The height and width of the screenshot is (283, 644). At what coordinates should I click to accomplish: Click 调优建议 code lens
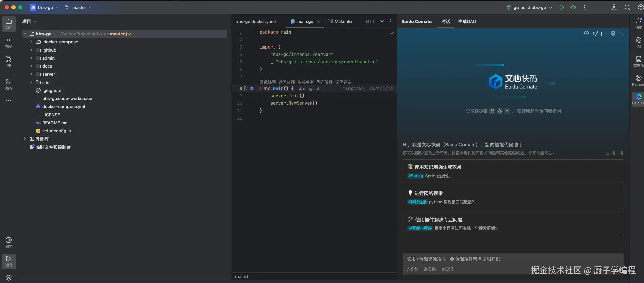point(343,82)
